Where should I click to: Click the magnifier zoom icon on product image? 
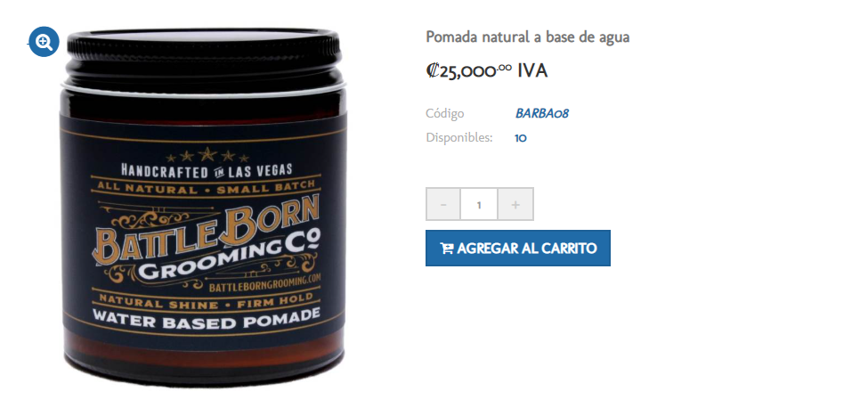point(44,42)
